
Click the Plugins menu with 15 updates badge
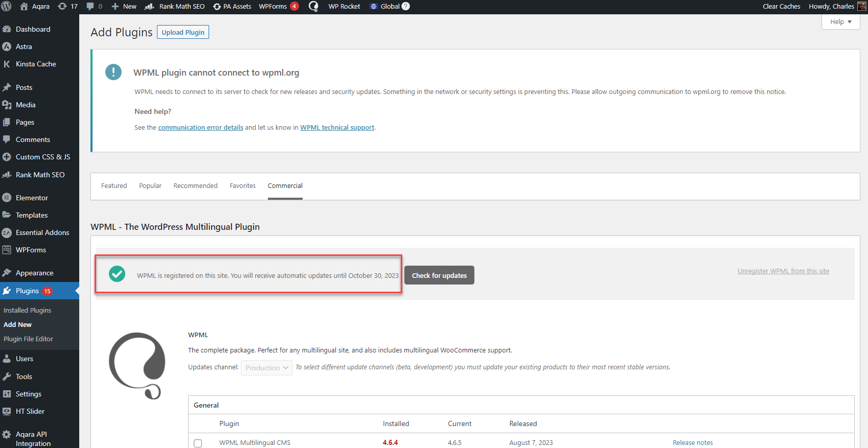coord(39,291)
